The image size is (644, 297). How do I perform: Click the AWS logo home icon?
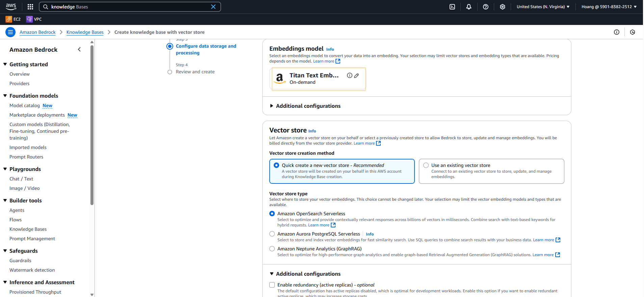tap(11, 6)
